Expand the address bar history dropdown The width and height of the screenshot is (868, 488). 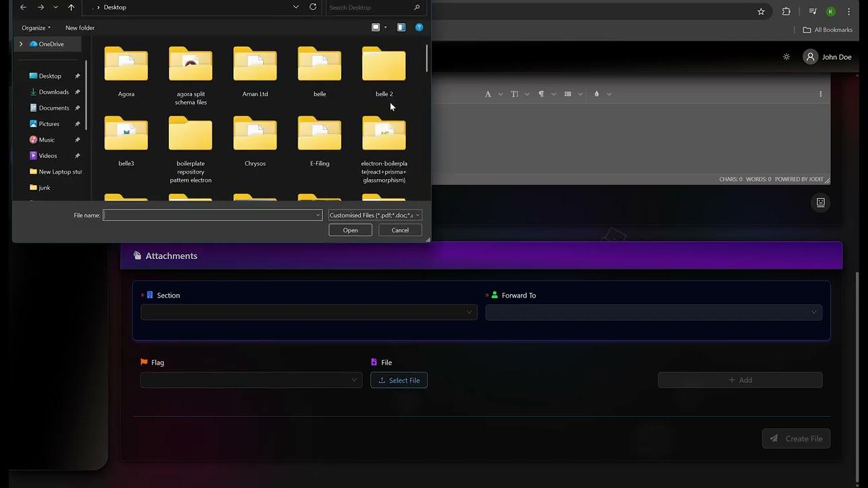(296, 7)
